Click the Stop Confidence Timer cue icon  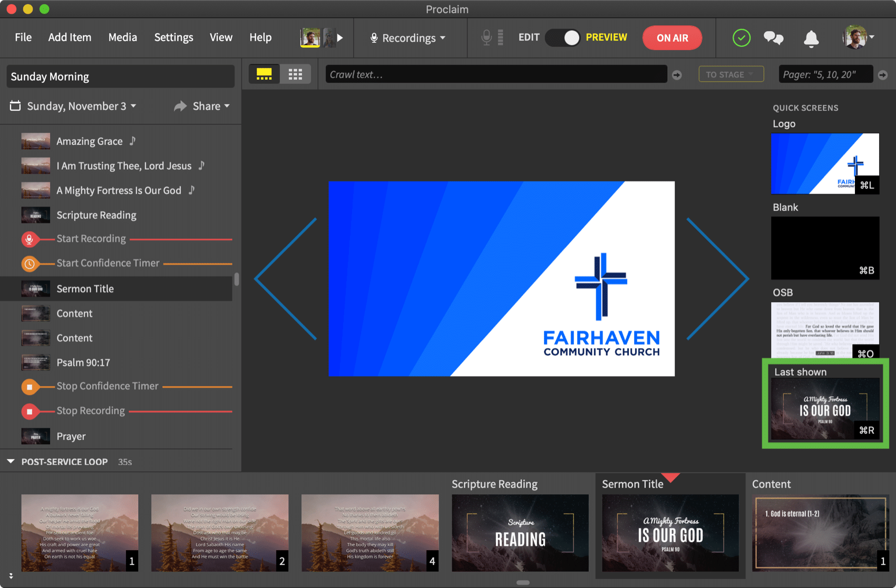(30, 387)
